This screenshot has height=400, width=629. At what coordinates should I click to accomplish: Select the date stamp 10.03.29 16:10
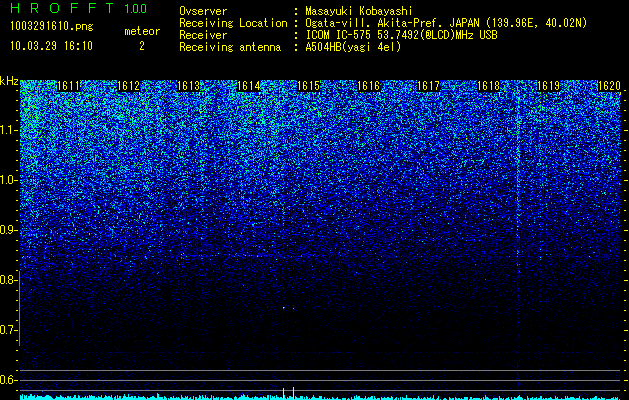[x=51, y=46]
